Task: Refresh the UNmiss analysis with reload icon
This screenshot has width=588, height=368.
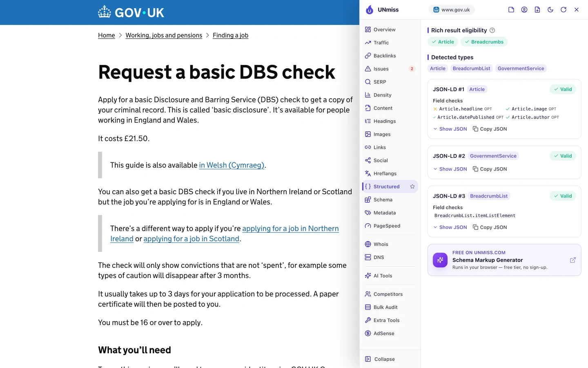Action: [x=563, y=10]
